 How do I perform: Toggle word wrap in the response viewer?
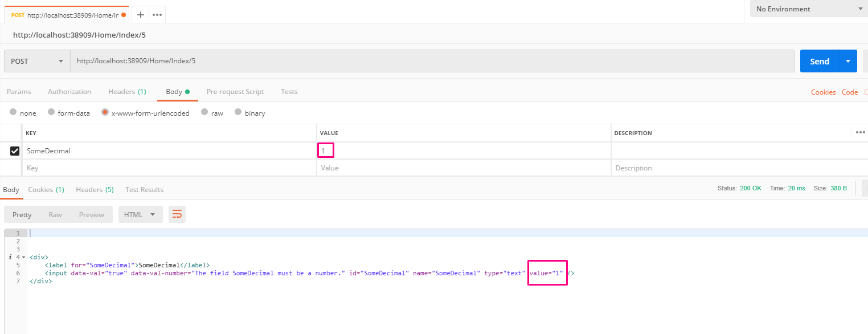click(x=176, y=214)
